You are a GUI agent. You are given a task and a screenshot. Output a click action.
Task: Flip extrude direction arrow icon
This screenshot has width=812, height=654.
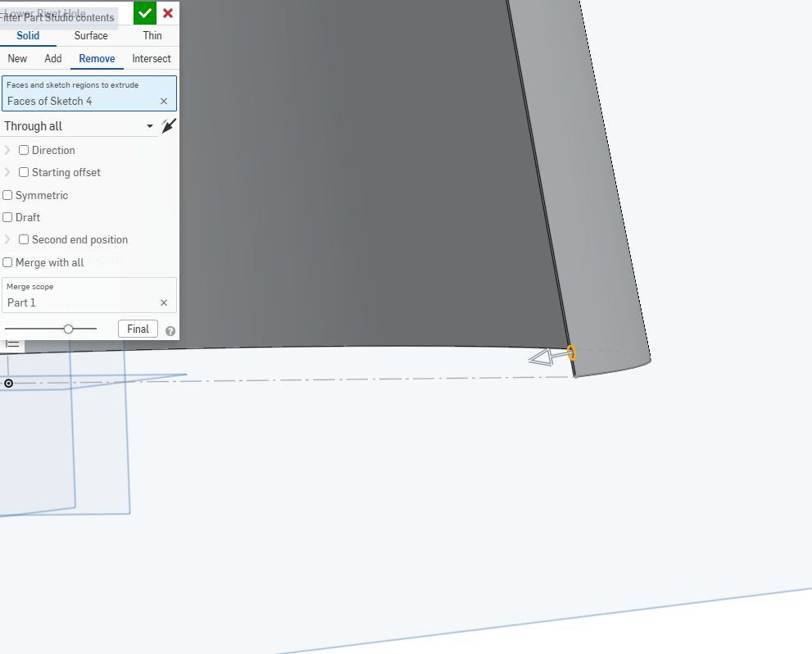tap(168, 126)
